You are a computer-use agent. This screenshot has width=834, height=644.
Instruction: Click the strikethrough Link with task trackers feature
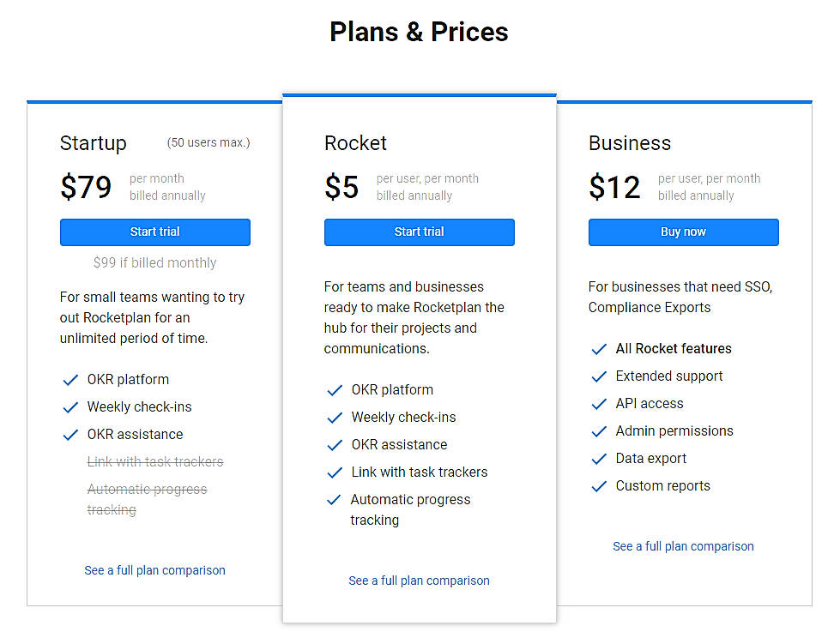point(155,461)
